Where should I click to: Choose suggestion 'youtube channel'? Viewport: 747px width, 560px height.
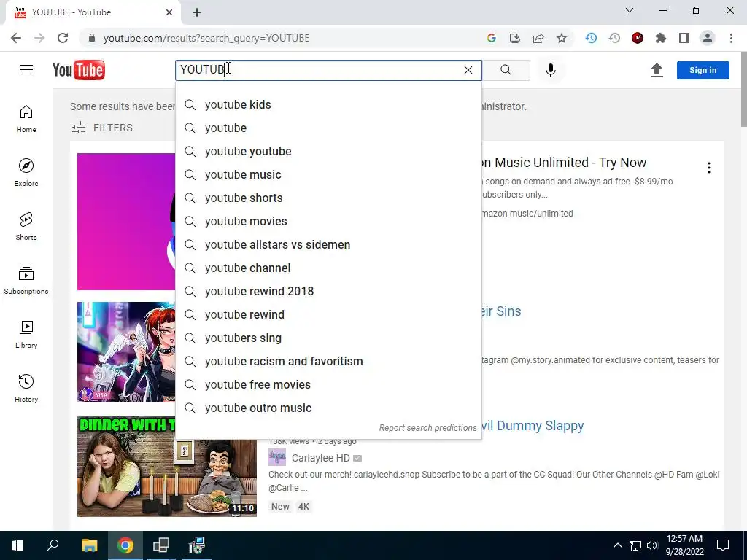(x=328, y=268)
